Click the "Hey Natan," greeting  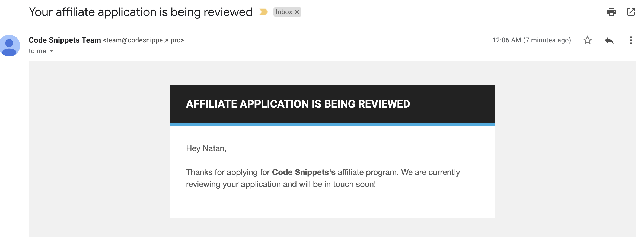point(206,148)
